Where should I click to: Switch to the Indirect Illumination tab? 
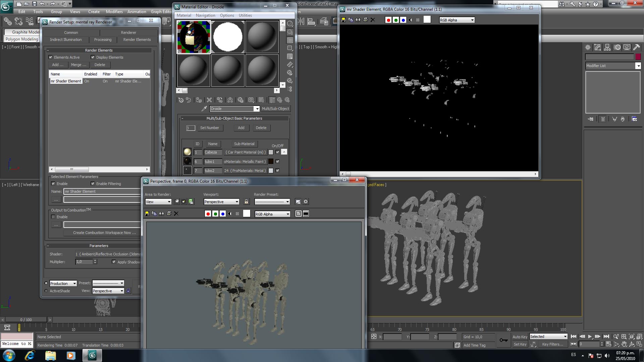click(66, 40)
